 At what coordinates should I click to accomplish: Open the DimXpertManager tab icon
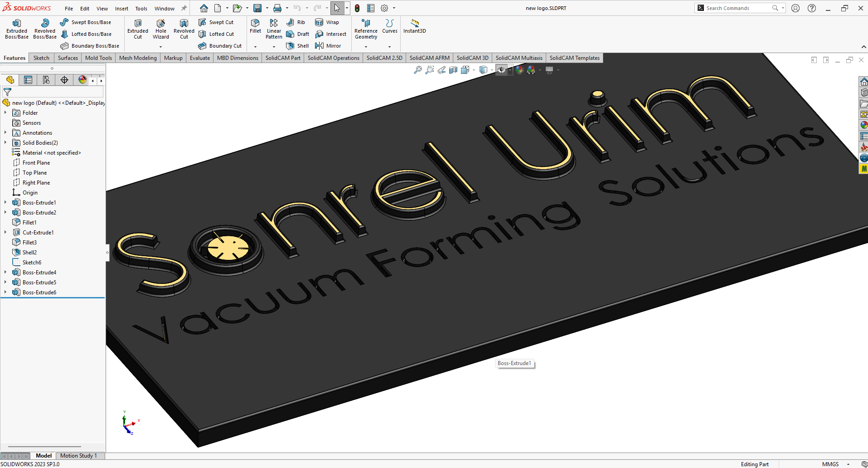coord(64,80)
